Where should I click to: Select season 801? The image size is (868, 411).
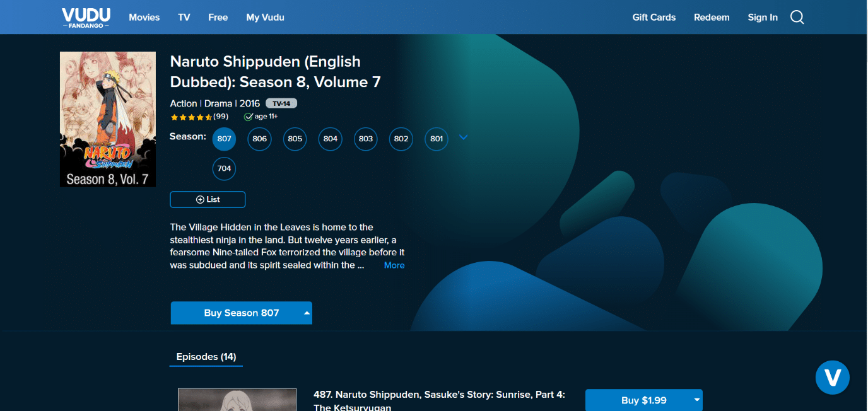click(x=436, y=139)
